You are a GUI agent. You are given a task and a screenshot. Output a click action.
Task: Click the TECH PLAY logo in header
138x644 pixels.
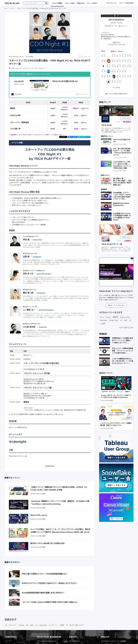[x=12, y=3]
